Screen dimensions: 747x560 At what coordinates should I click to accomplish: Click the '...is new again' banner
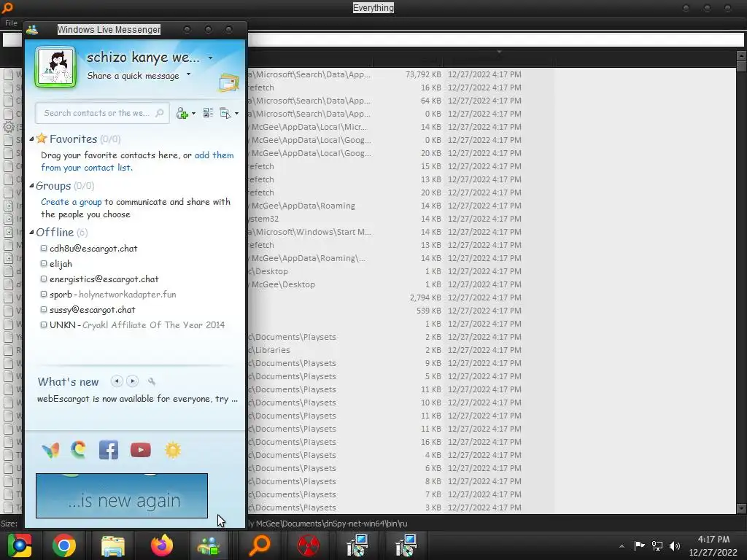(x=122, y=496)
